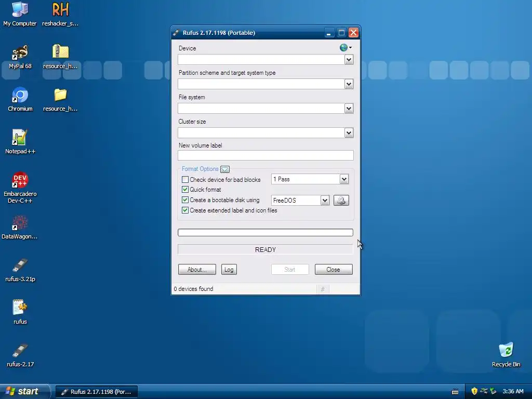Minimize the Rufus window

tap(328, 33)
